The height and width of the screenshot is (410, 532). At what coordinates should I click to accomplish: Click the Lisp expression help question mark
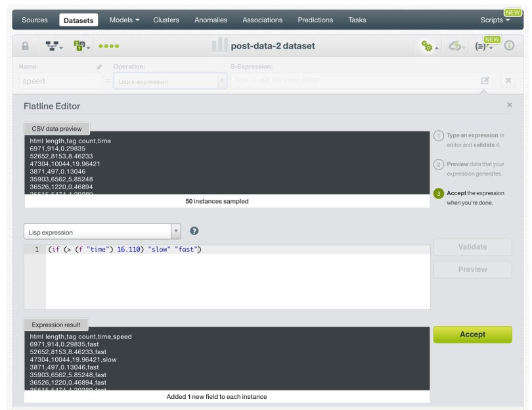click(194, 231)
